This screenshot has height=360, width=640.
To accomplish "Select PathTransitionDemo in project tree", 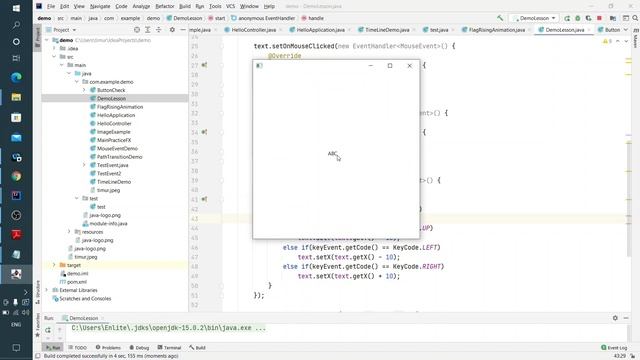I will pyautogui.click(x=120, y=157).
